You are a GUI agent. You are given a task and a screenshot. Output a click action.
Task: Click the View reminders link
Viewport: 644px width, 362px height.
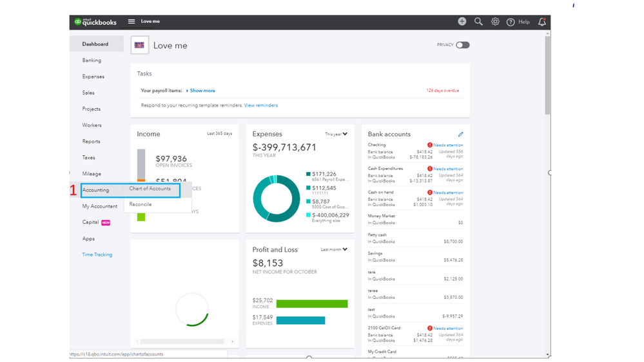point(260,105)
